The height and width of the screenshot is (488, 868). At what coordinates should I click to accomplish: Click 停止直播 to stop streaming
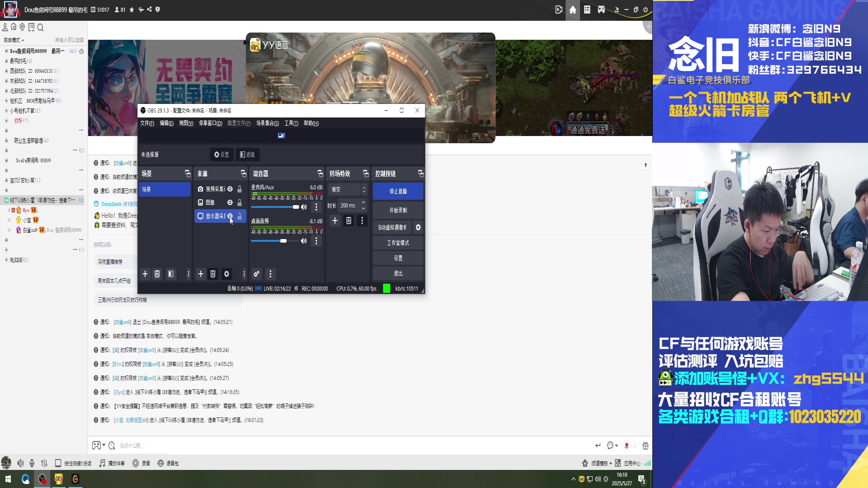pyautogui.click(x=398, y=191)
